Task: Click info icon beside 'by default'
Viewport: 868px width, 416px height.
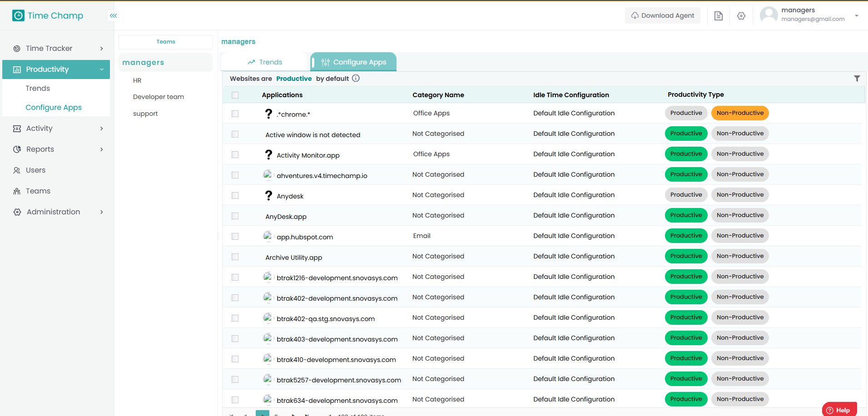Action: (356, 78)
